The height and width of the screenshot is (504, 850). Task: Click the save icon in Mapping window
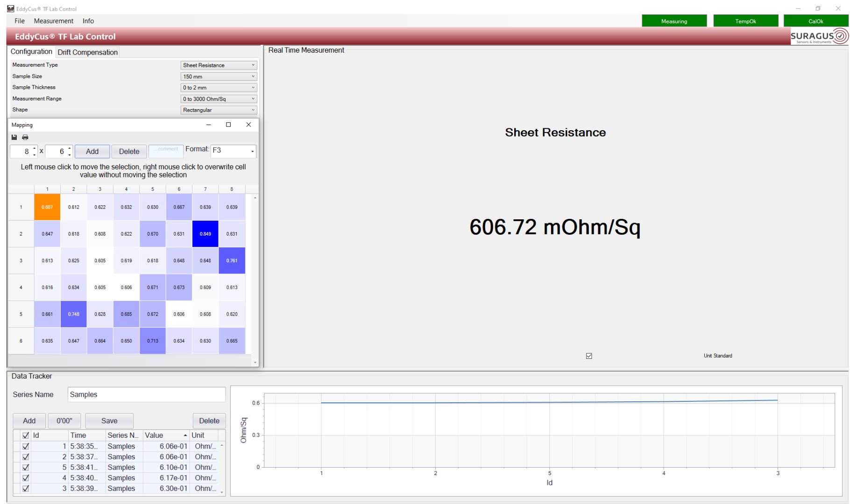[x=14, y=137]
